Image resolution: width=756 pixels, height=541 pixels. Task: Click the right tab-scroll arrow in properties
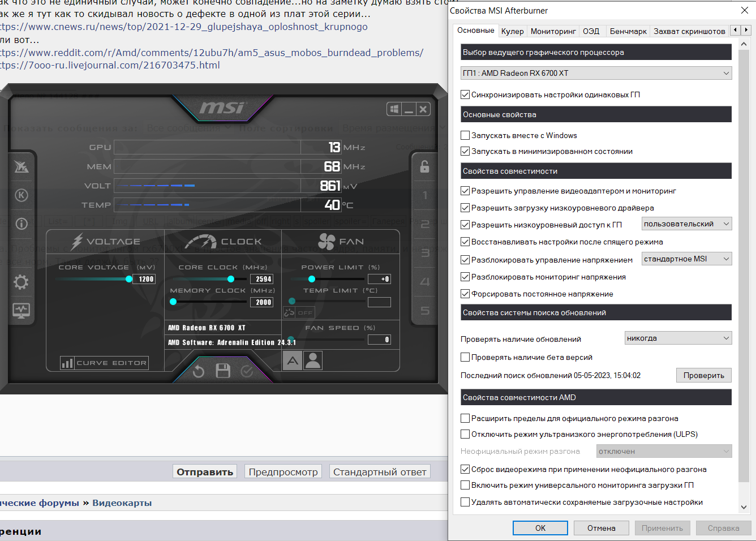point(746,30)
